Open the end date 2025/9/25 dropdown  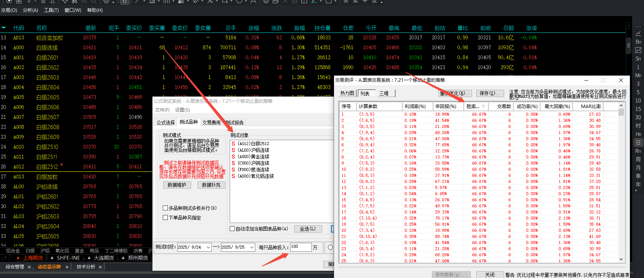coord(252,247)
